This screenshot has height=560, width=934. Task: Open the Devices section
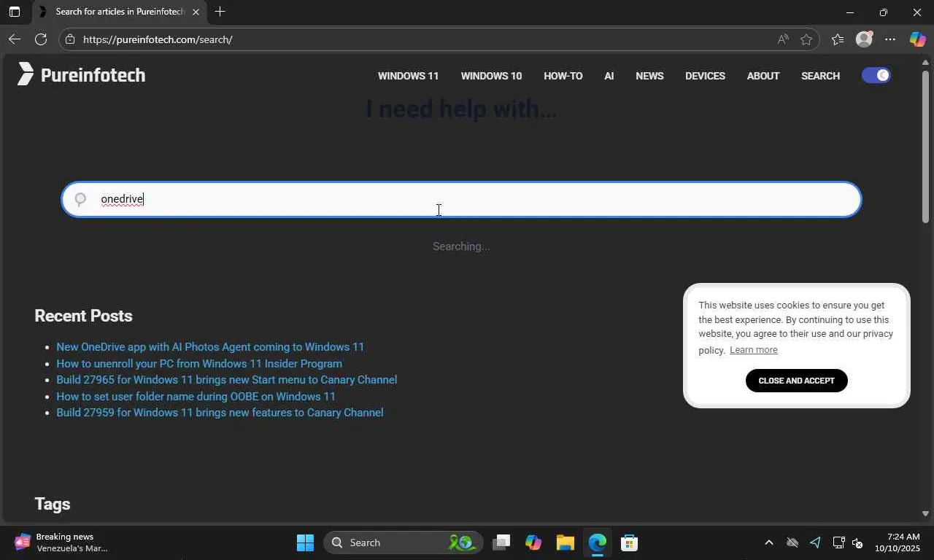(x=705, y=76)
